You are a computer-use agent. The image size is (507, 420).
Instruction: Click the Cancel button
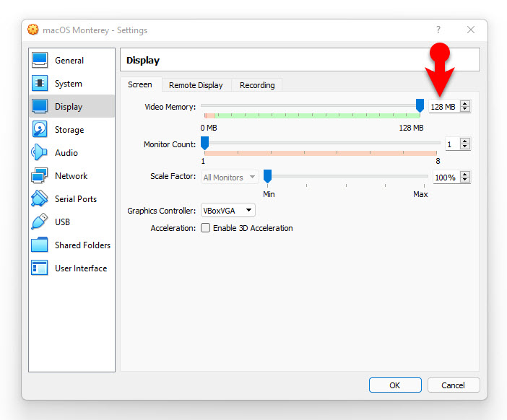(x=454, y=385)
